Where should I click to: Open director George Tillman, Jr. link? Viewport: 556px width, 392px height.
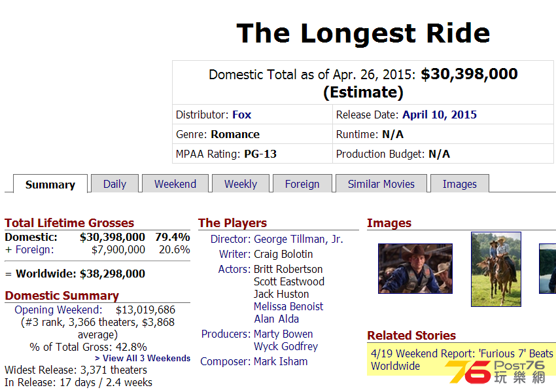pos(298,239)
